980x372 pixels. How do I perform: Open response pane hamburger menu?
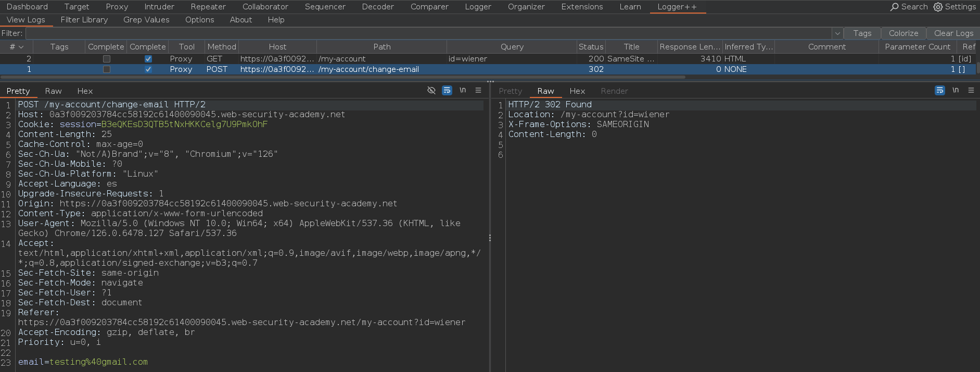tap(971, 90)
